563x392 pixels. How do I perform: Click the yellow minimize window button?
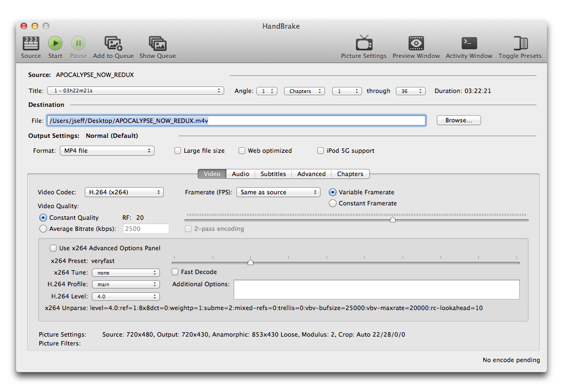click(35, 26)
